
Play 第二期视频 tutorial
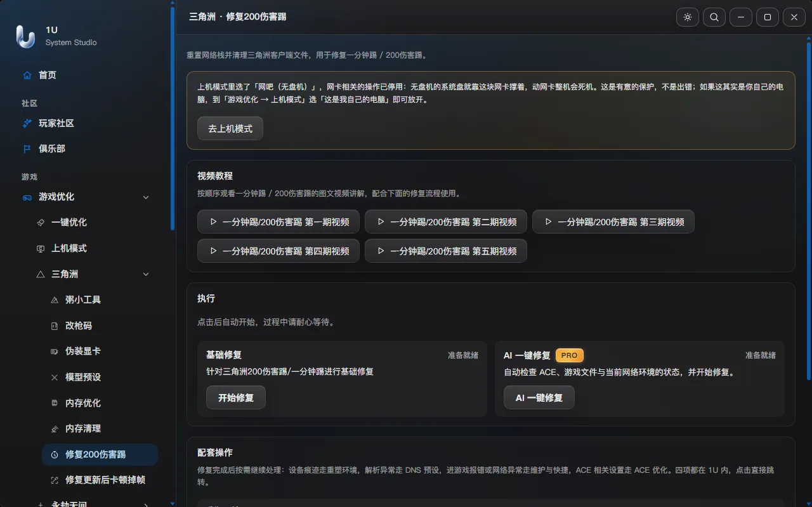click(x=446, y=221)
